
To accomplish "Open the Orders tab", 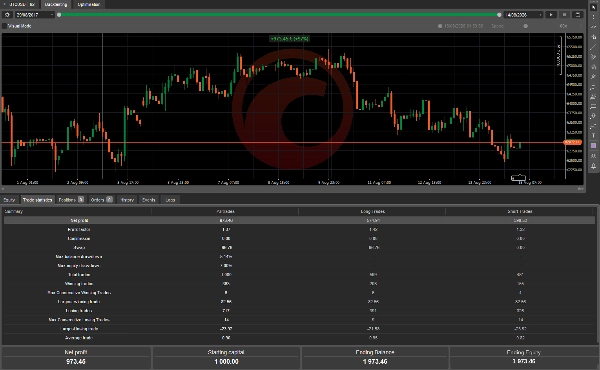I will [101, 200].
